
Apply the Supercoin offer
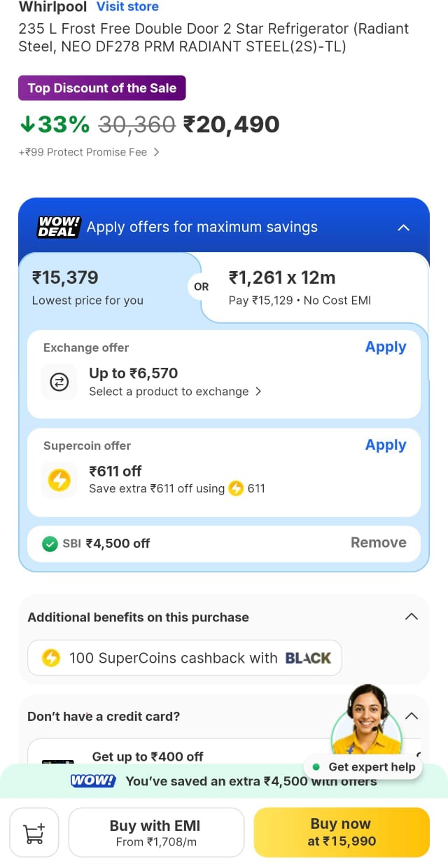386,445
